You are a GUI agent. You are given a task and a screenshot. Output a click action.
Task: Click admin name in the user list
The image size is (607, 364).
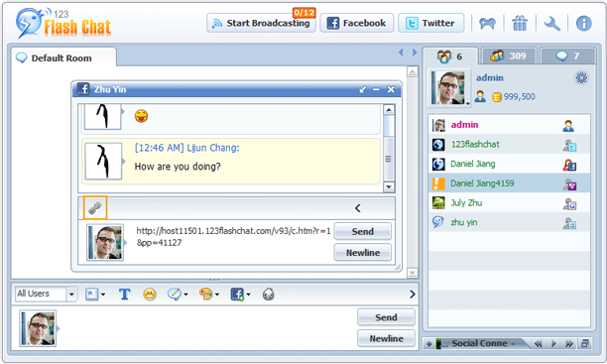point(464,125)
